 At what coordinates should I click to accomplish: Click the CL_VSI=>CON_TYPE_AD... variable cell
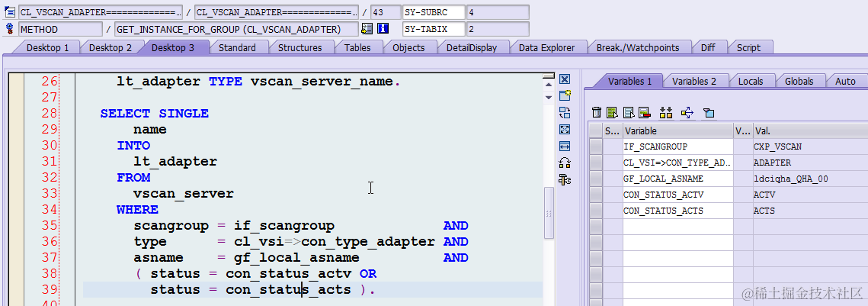(x=677, y=163)
